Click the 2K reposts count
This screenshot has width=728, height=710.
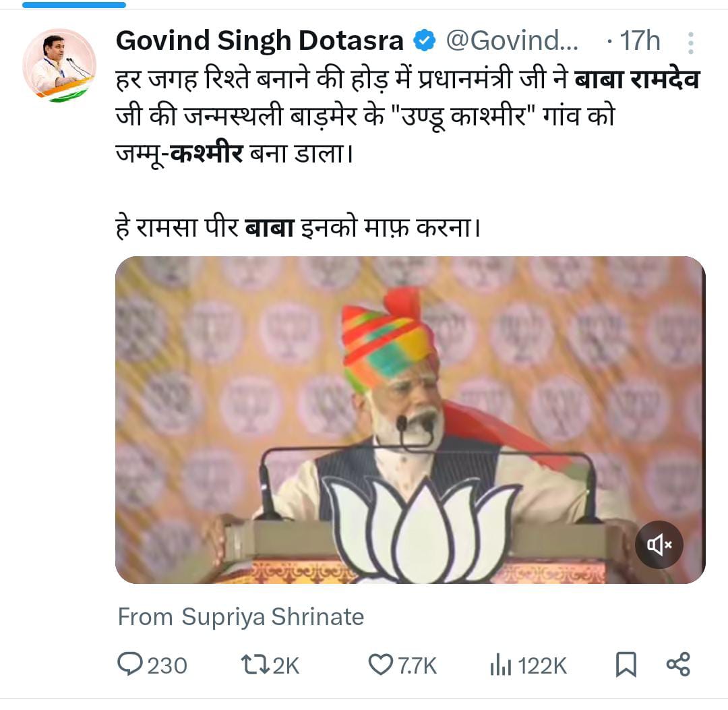(286, 665)
